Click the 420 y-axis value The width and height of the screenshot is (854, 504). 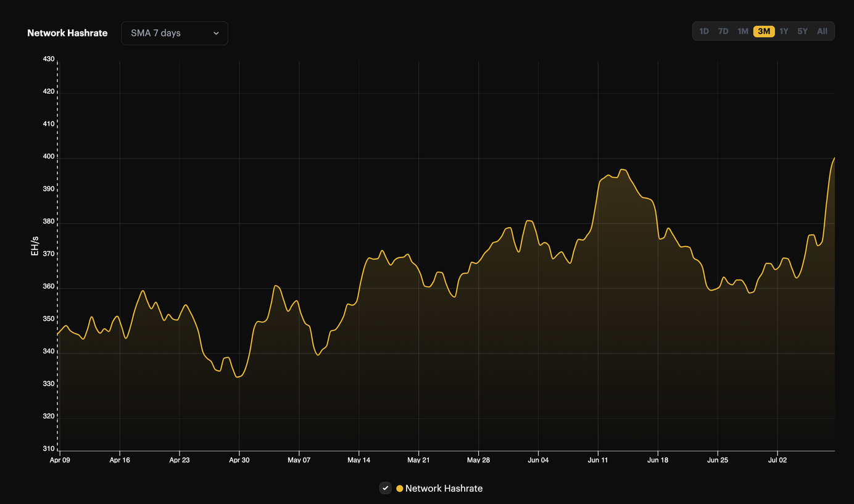(48, 91)
